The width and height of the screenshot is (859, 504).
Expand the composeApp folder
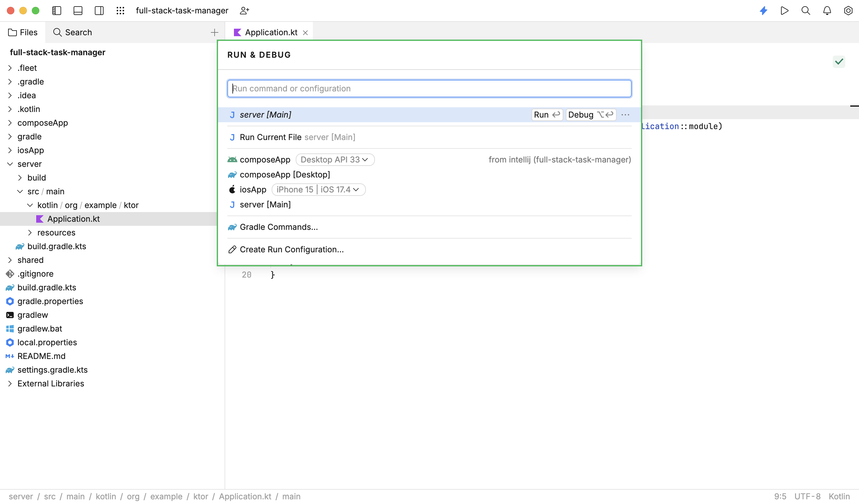(10, 123)
